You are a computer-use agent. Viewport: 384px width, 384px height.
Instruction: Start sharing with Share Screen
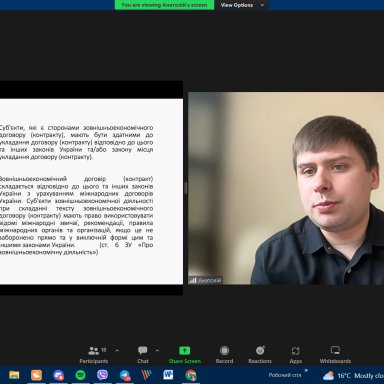[185, 355]
